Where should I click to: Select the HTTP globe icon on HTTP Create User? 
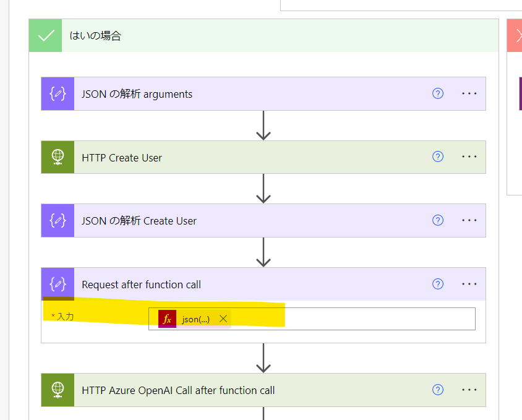pos(57,157)
